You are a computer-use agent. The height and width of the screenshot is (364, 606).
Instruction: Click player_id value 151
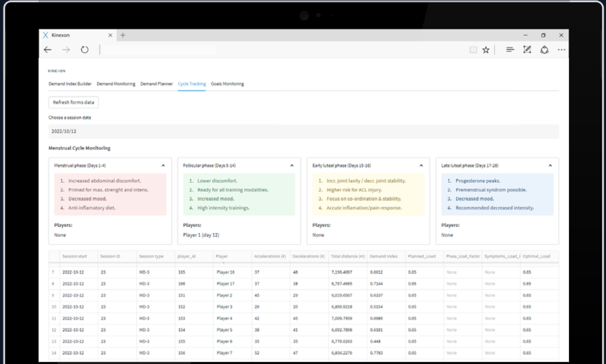[182, 295]
